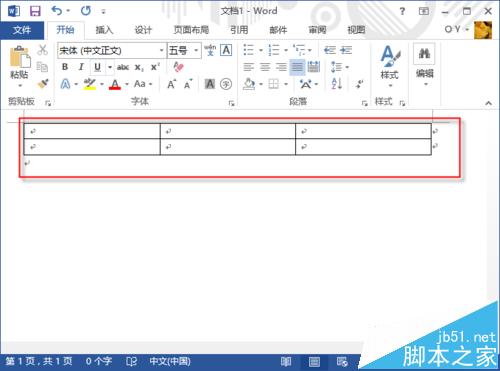Clear all formatting with eraser icon
Viewport: 500px width, 371px height.
tap(179, 67)
